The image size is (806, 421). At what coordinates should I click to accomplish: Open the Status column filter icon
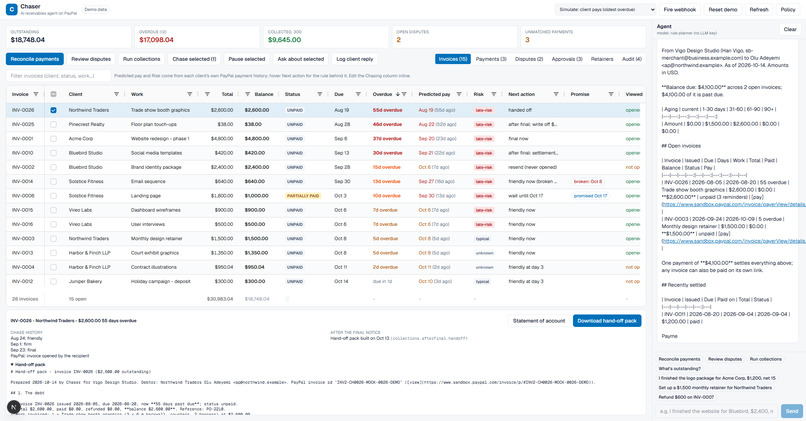[320, 94]
